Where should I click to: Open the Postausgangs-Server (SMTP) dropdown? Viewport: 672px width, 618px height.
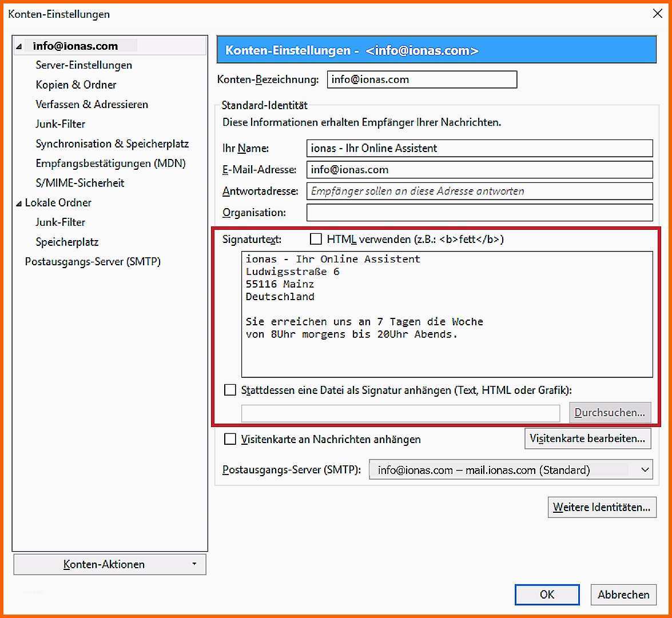pyautogui.click(x=510, y=470)
